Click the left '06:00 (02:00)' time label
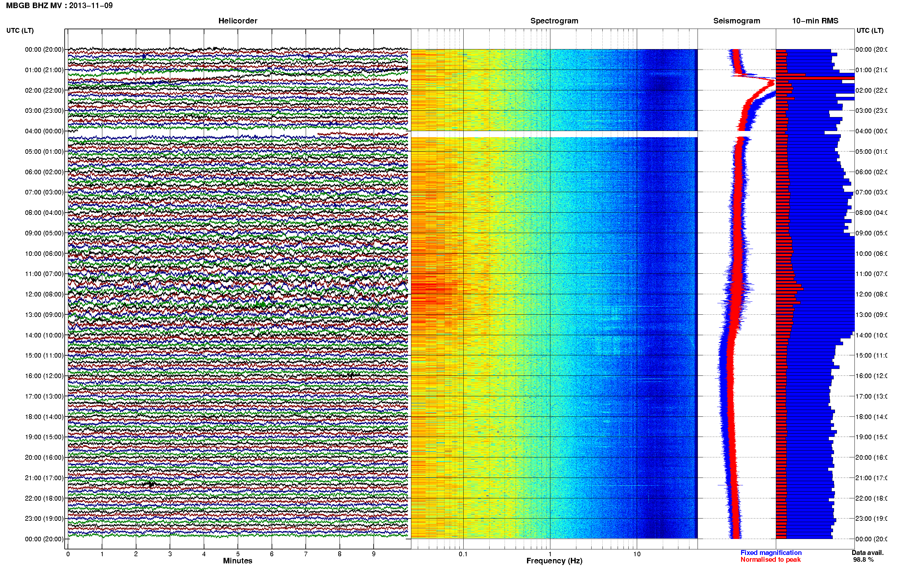The image size is (924, 578). [x=44, y=172]
